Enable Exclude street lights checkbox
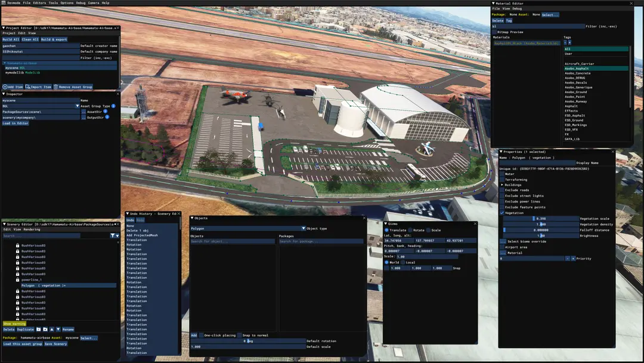The width and height of the screenshot is (644, 363). tap(502, 196)
